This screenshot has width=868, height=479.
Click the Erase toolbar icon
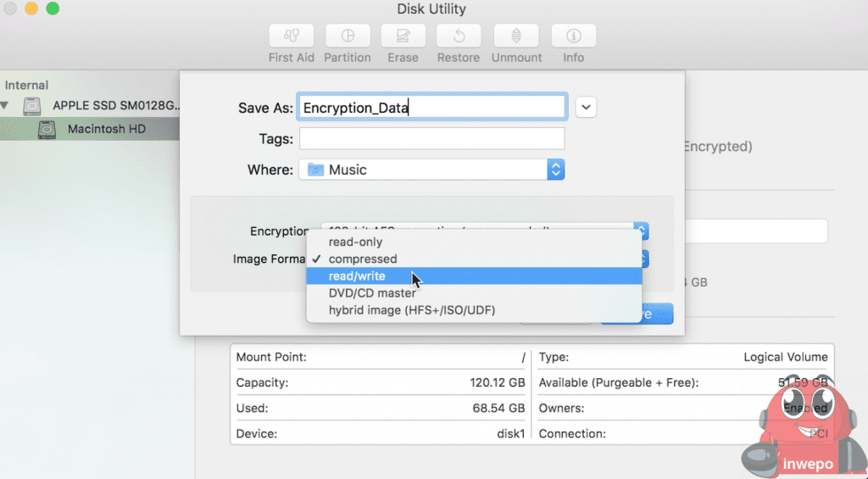(403, 36)
